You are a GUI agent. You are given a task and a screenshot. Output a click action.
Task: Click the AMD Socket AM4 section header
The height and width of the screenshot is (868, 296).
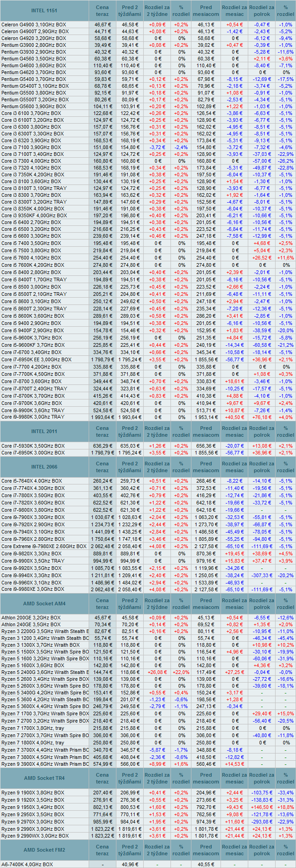coord(45,604)
